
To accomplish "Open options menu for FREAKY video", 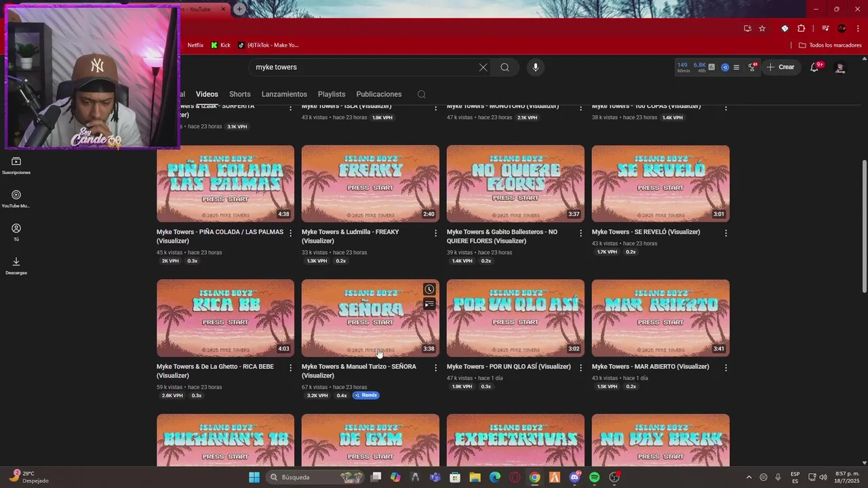I will click(x=435, y=233).
